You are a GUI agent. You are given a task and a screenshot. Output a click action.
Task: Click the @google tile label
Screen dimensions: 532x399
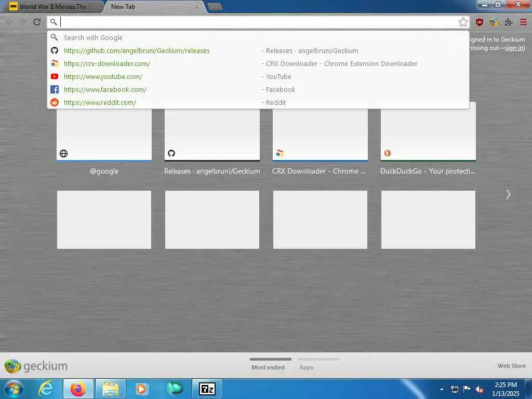pos(104,171)
